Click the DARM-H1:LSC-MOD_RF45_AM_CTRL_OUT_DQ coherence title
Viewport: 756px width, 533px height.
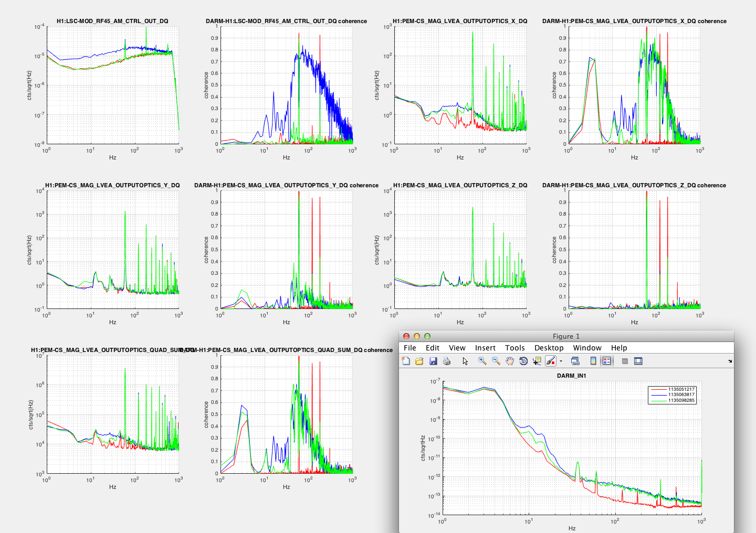tap(286, 21)
